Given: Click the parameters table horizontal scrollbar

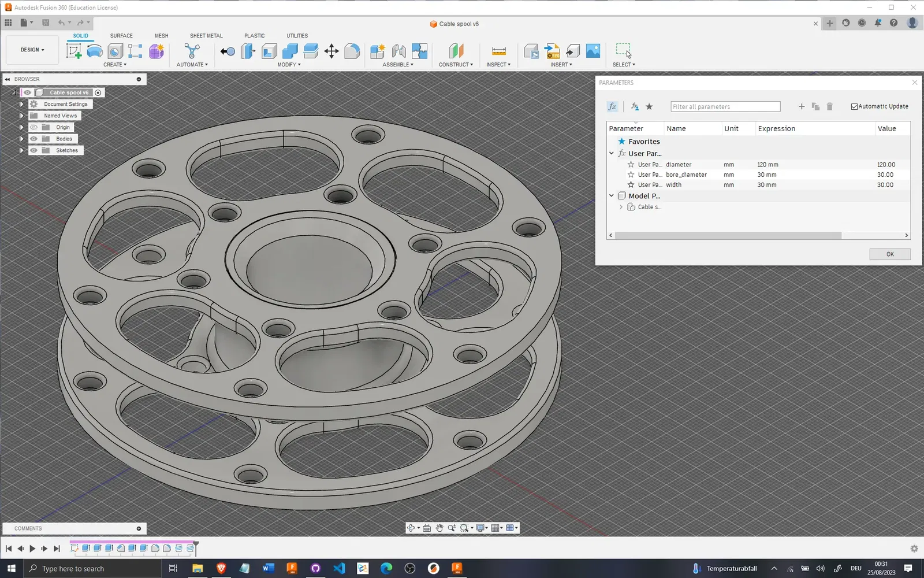Looking at the screenshot, I should (x=728, y=235).
